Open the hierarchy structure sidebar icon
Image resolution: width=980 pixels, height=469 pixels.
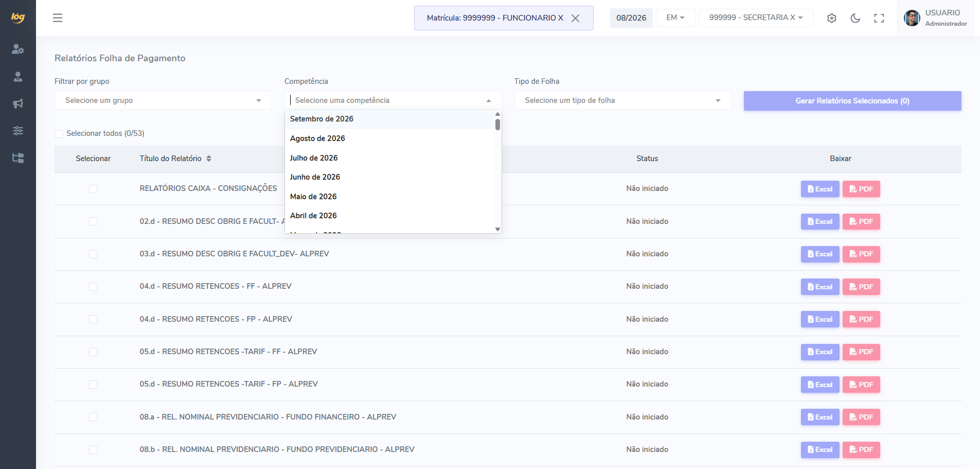pos(18,158)
